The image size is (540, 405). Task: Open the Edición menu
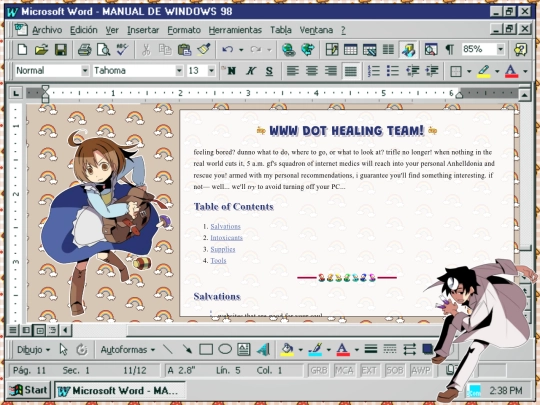point(84,30)
